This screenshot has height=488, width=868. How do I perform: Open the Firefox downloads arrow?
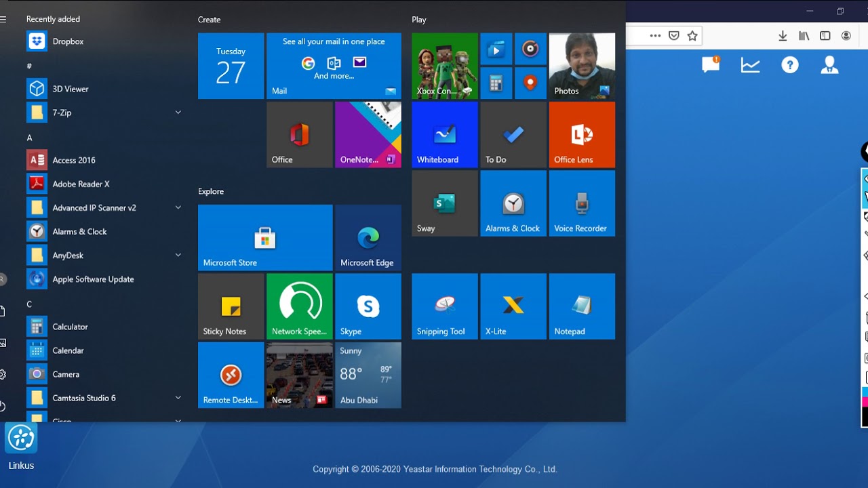tap(783, 36)
